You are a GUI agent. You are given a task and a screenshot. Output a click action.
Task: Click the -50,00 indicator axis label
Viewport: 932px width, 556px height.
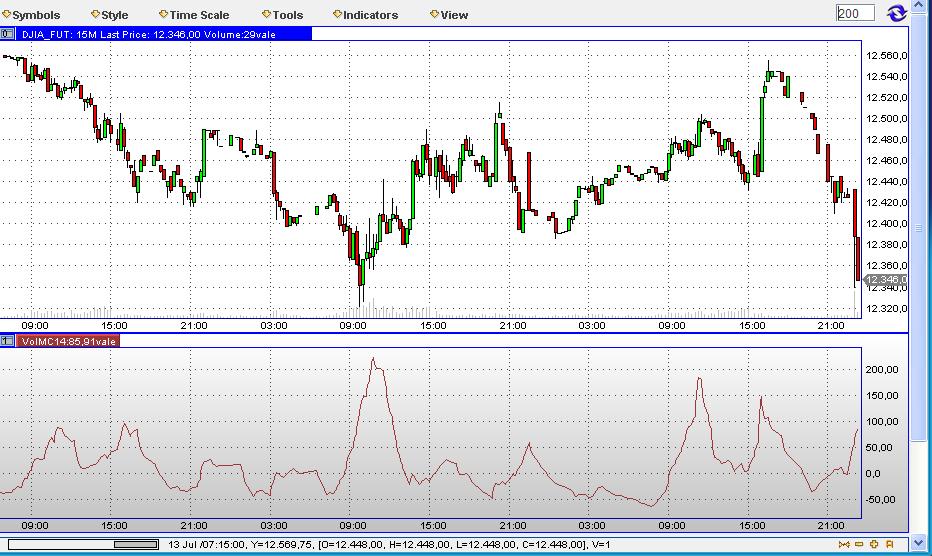click(x=880, y=500)
